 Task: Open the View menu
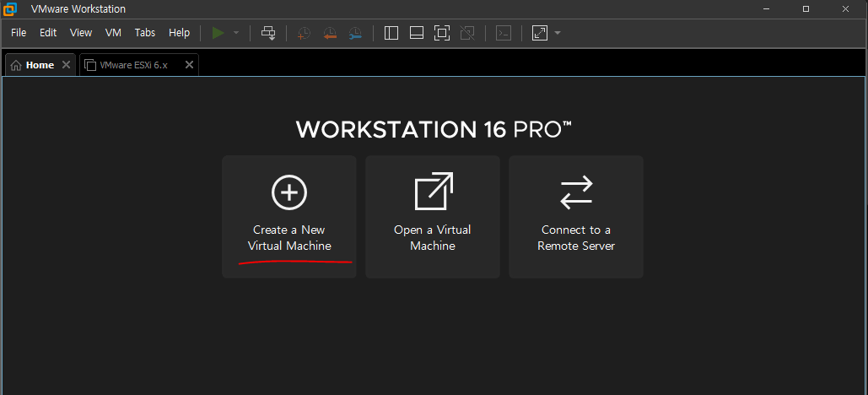tap(81, 33)
